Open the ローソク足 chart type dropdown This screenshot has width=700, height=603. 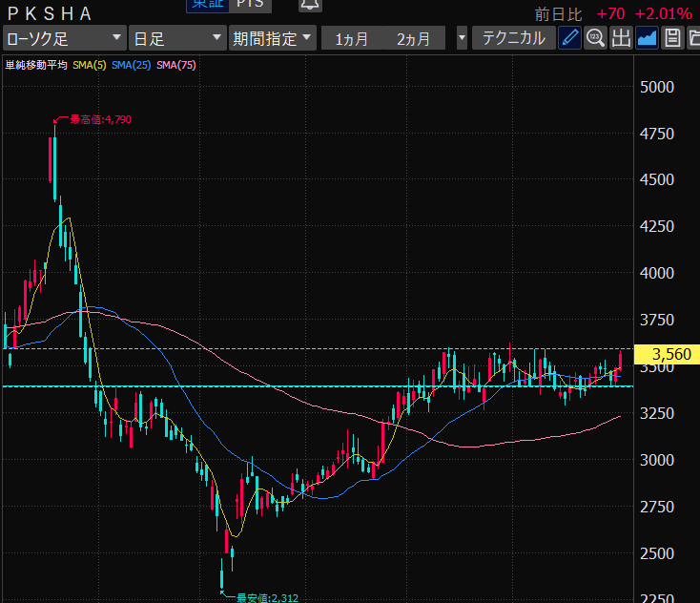coord(64,38)
